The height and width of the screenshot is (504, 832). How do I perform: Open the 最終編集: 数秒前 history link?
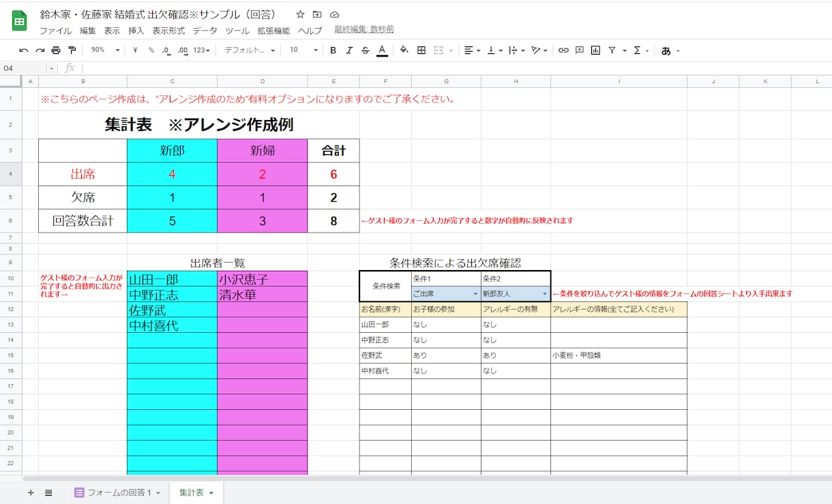point(363,29)
